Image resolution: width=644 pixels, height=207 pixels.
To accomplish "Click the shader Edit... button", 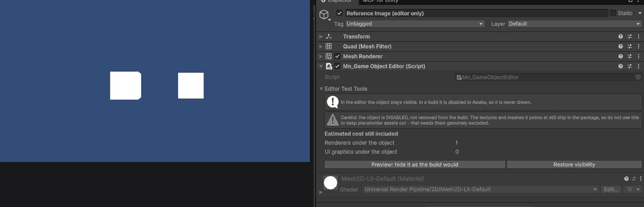I will point(611,189).
